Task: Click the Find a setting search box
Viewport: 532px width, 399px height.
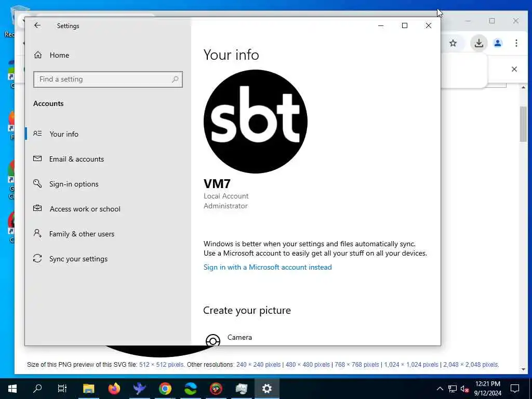Action: click(x=108, y=79)
